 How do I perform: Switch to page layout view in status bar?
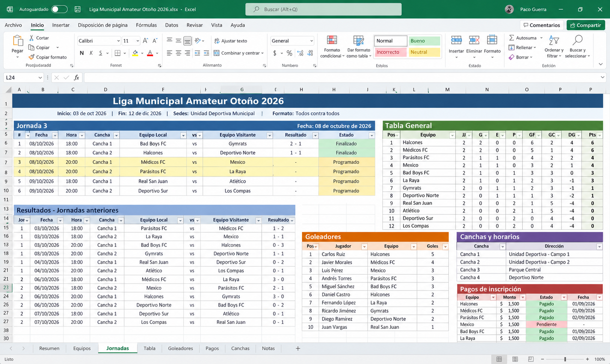[x=515, y=359]
